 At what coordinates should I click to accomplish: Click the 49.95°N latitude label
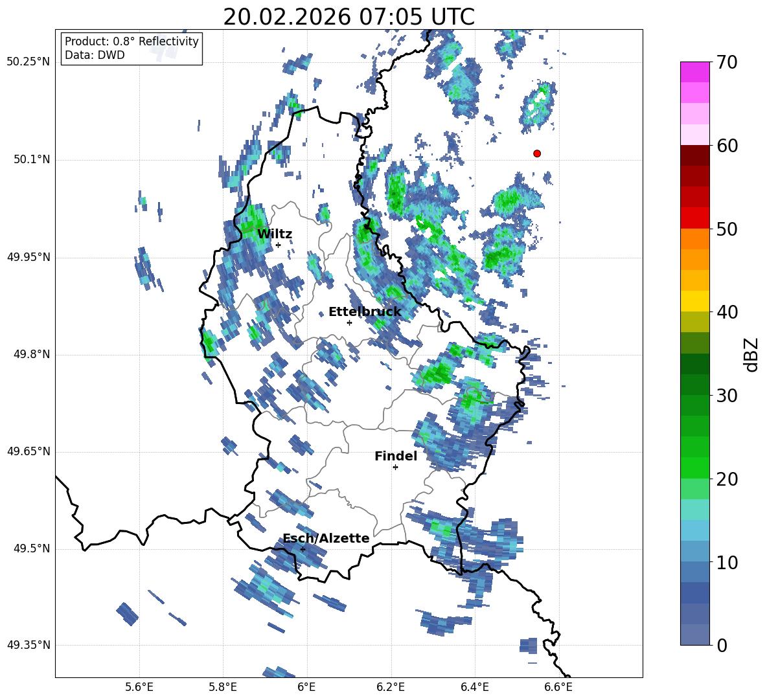click(29, 257)
